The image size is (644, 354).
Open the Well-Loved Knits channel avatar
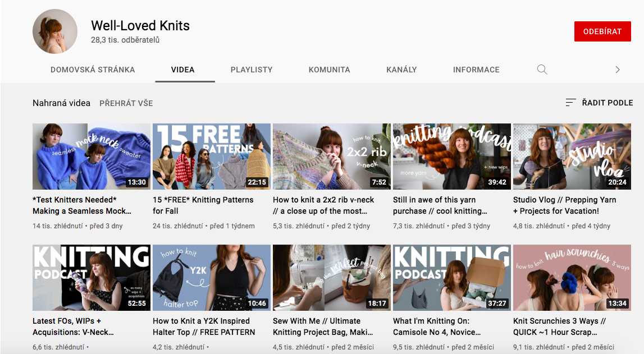tap(55, 31)
